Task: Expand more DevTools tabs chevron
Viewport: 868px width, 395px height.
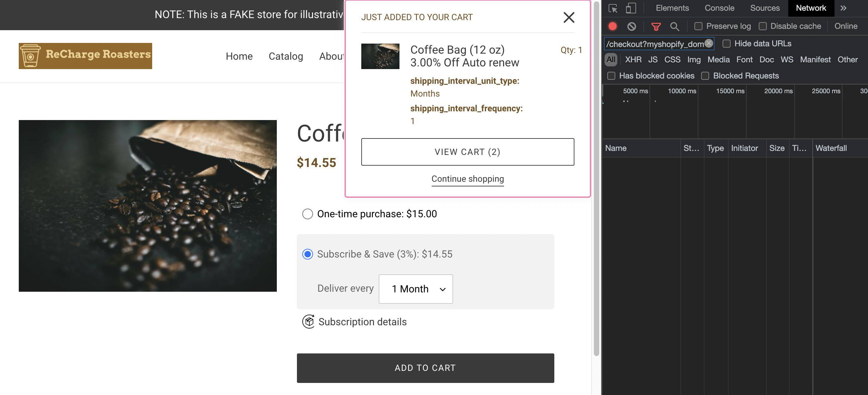Action: coord(843,8)
